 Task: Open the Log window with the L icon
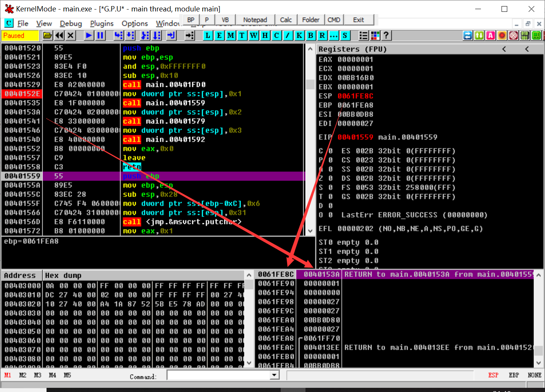pyautogui.click(x=208, y=35)
